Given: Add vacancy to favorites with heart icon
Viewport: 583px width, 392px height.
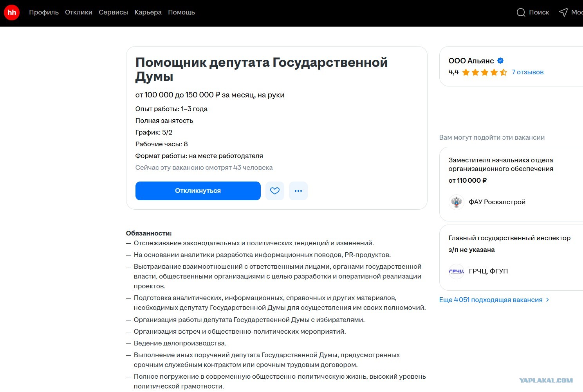Looking at the screenshot, I should (x=275, y=191).
